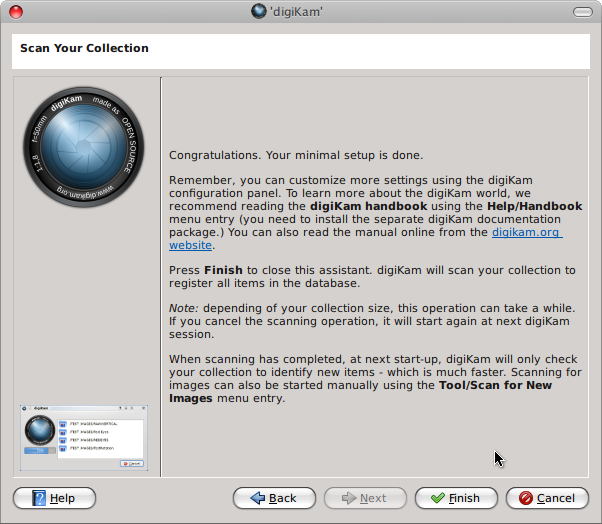Go back to the previous page
Screen dimensions: 602x524
point(274,498)
